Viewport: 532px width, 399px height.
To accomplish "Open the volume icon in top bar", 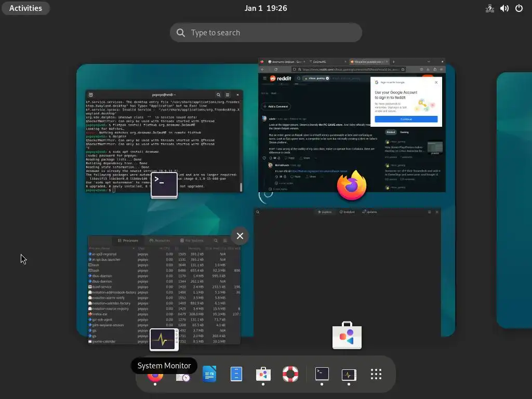I will pyautogui.click(x=504, y=8).
